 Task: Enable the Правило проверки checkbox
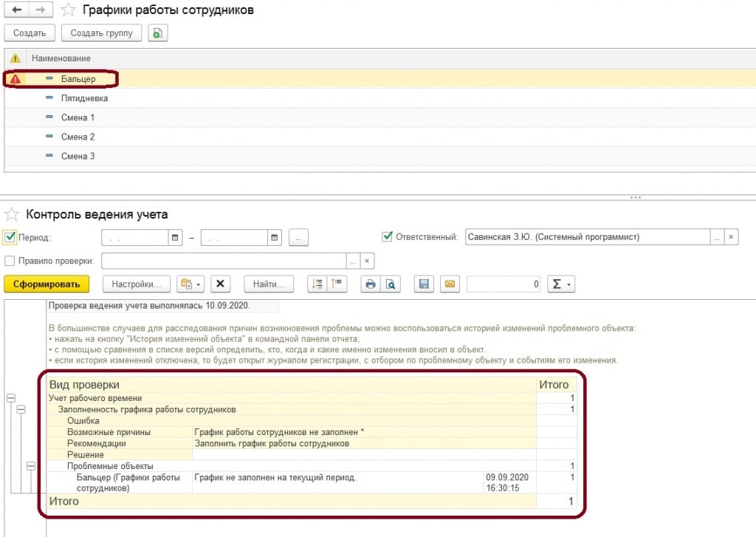coord(10,260)
